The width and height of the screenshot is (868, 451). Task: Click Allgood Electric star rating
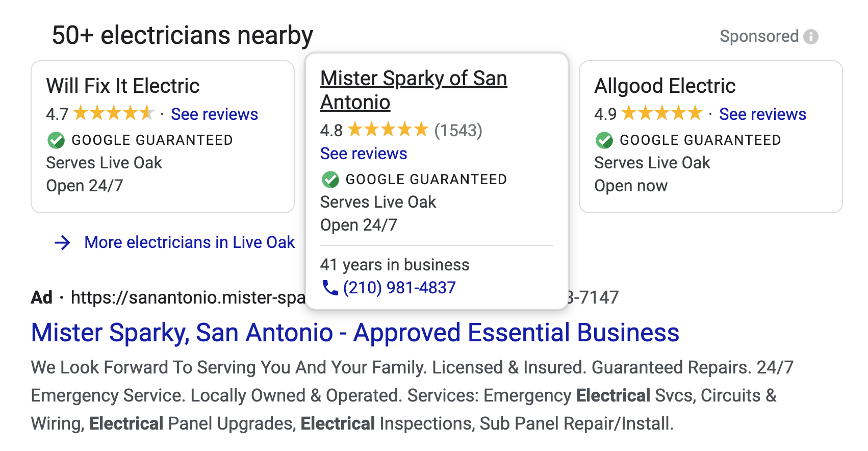pyautogui.click(x=661, y=113)
